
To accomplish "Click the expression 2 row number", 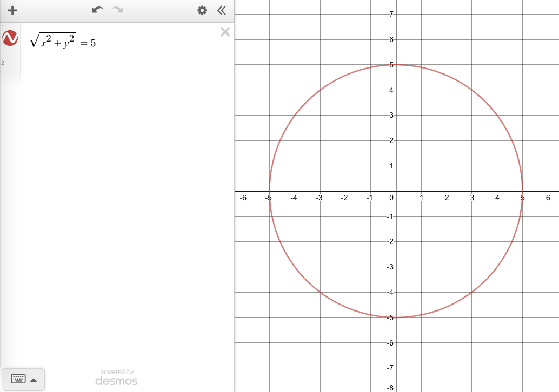I will click(3, 63).
